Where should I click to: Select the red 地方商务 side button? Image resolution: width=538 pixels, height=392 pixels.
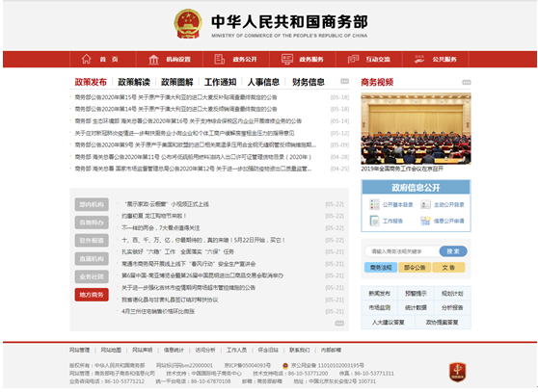point(92,295)
